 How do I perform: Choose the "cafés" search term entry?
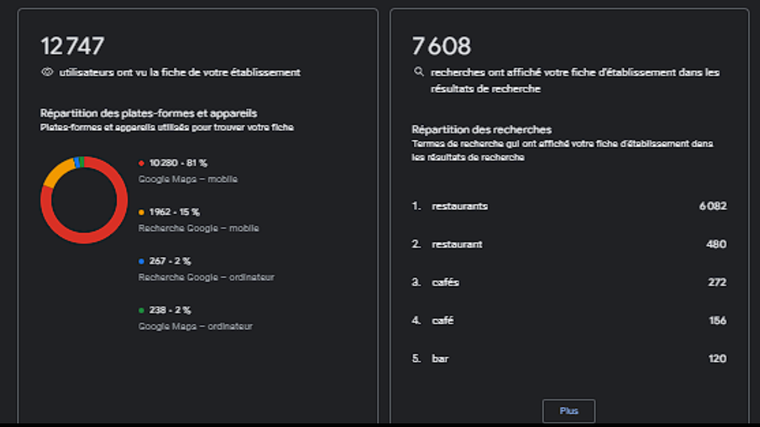coord(446,282)
